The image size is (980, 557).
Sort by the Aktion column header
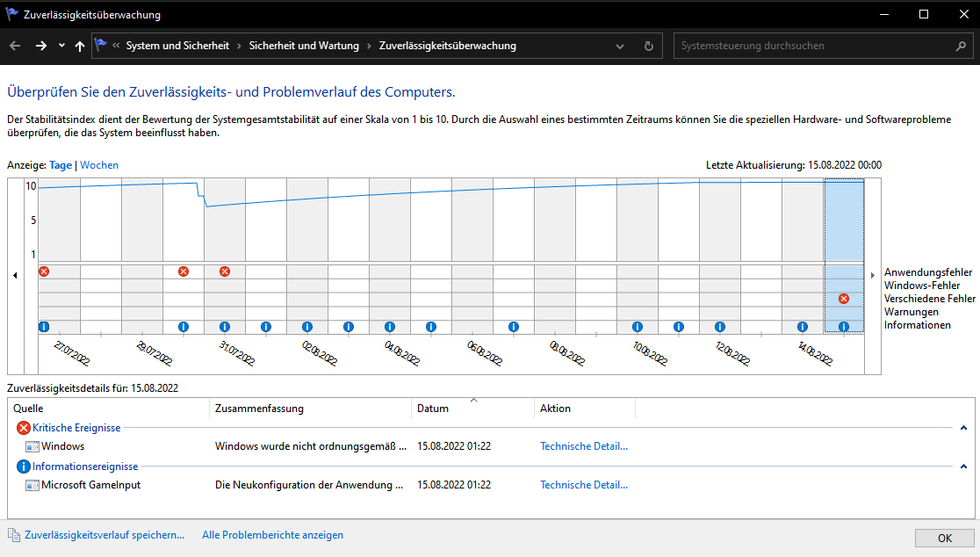click(x=585, y=409)
